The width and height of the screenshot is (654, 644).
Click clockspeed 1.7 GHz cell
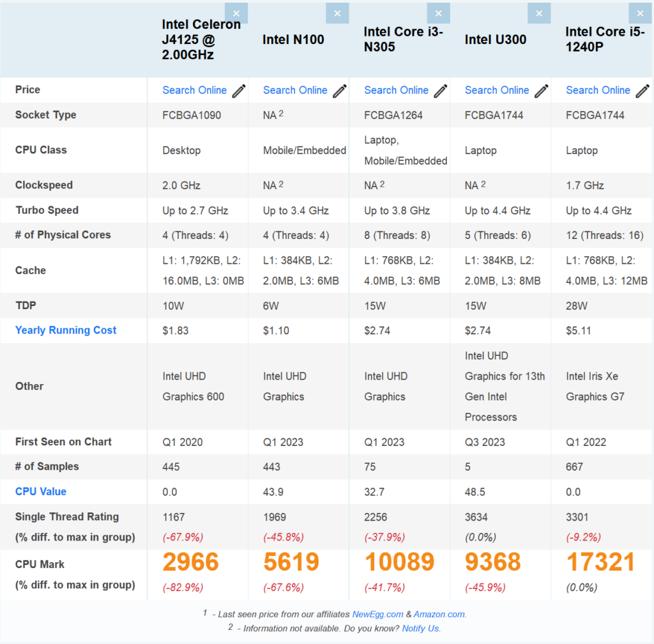[585, 186]
